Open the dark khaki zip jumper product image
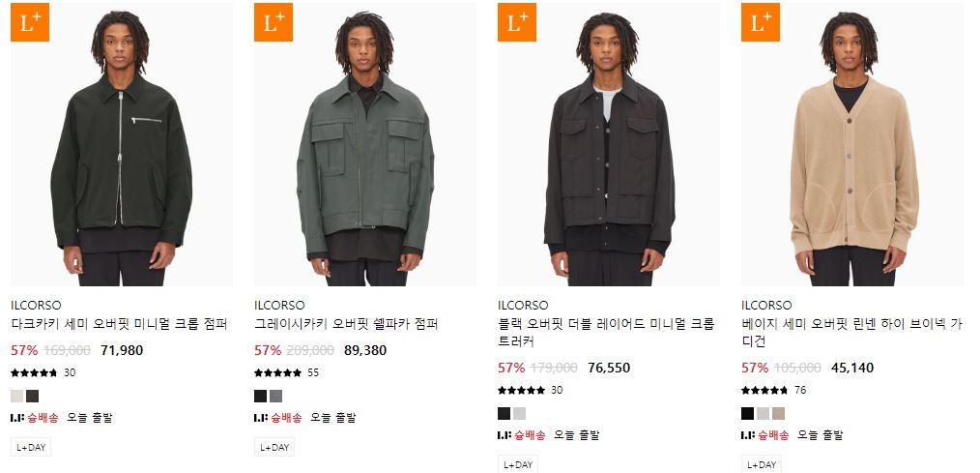This screenshot has height=473, width=980. [x=122, y=144]
